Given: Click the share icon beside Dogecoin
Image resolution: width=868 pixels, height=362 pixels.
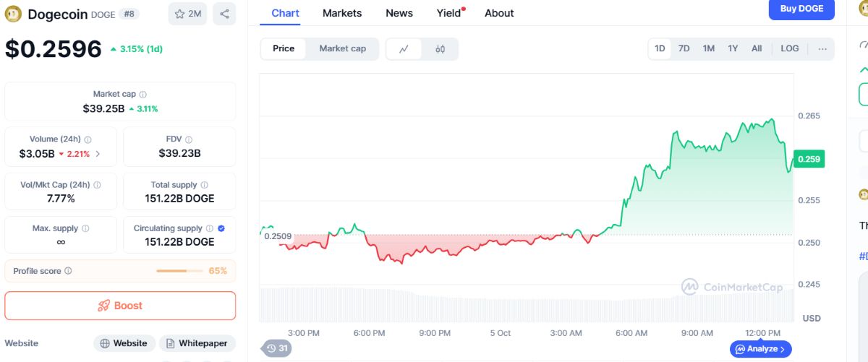Looking at the screenshot, I should click(224, 14).
